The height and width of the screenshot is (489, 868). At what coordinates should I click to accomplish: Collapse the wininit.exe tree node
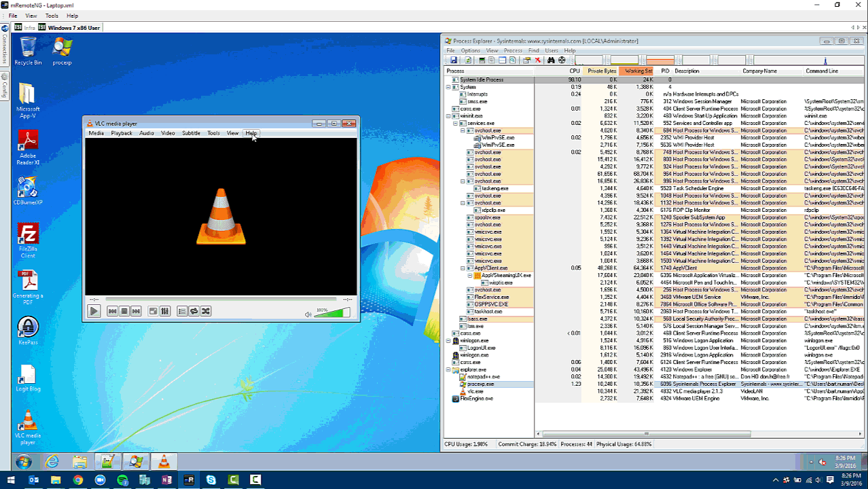coord(449,116)
